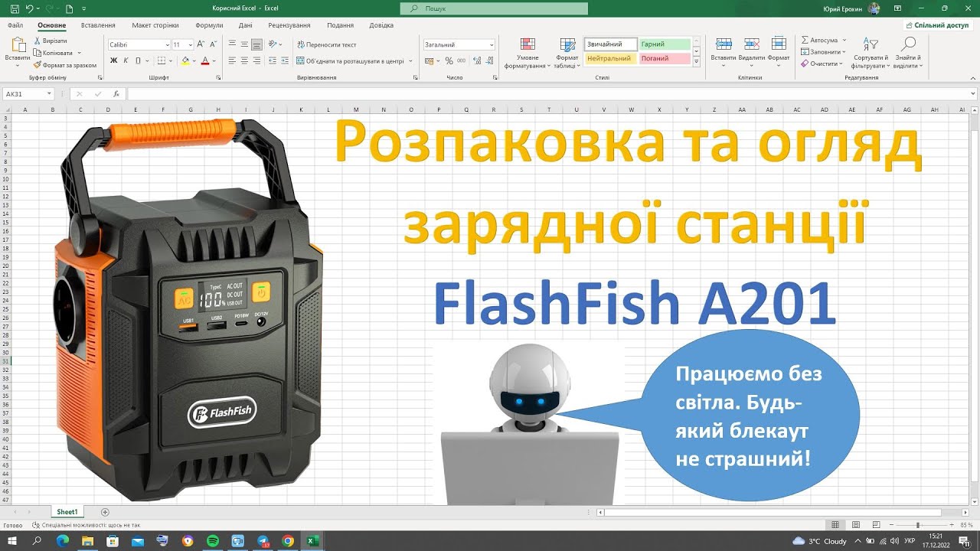
Task: Switch to the Вставлення (Insert) tab
Action: coord(98,25)
